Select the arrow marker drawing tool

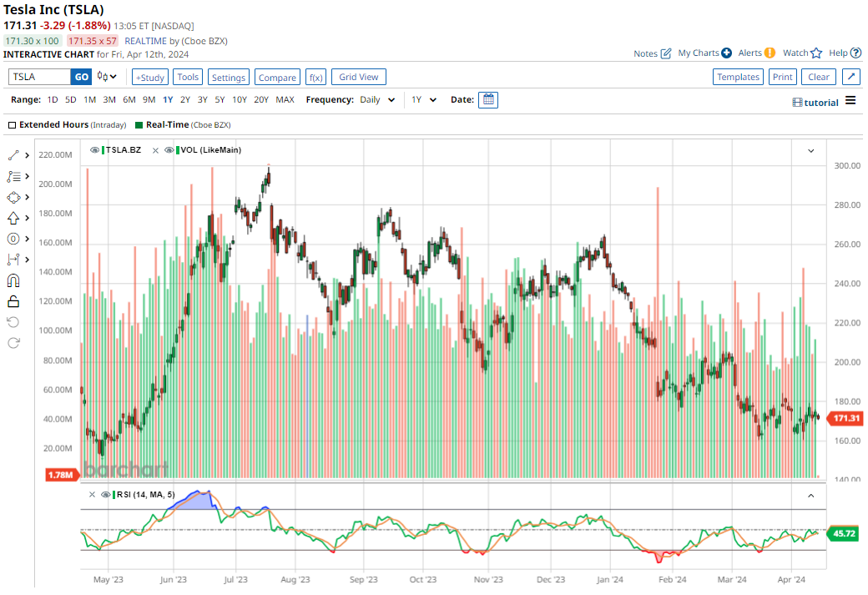click(x=13, y=218)
